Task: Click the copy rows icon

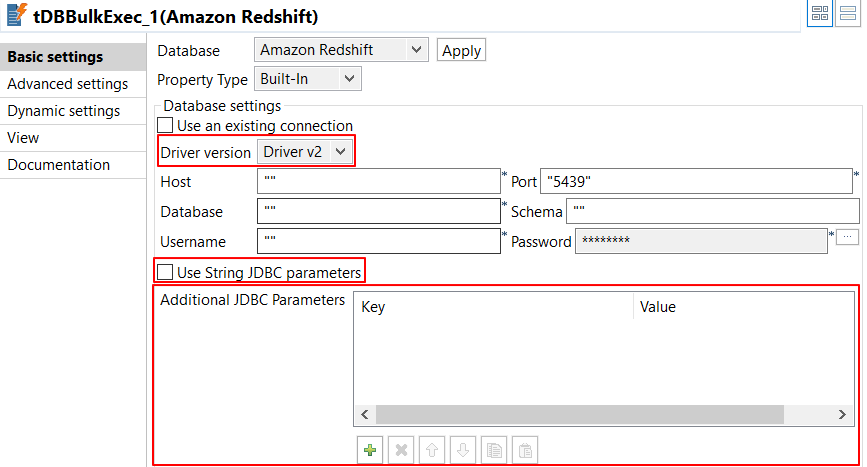Action: [x=494, y=450]
